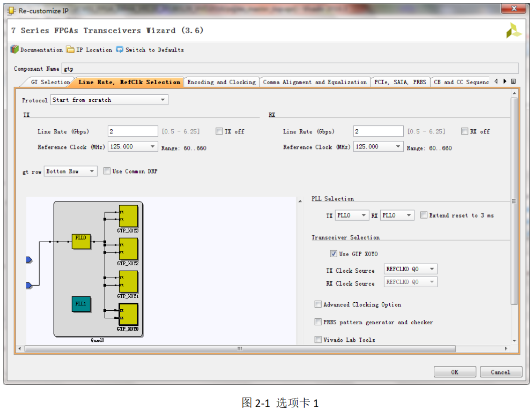532x411 pixels.
Task: Switch to the Encoding and Clocking tab
Action: 221,82
